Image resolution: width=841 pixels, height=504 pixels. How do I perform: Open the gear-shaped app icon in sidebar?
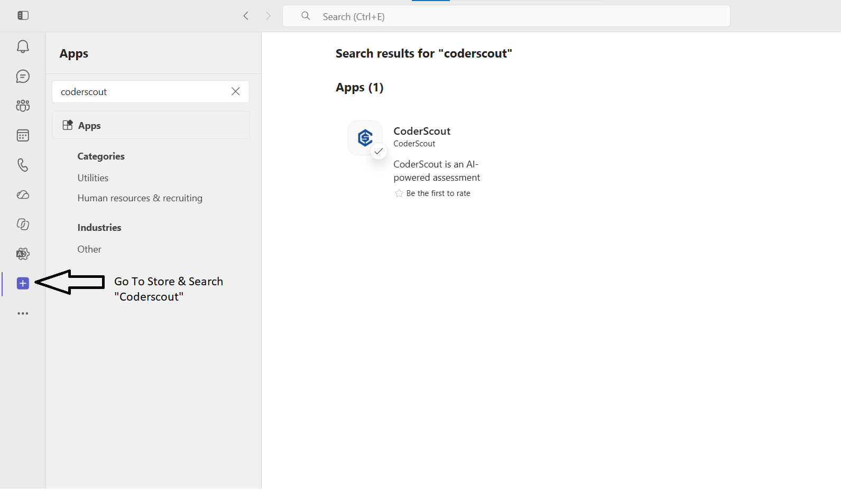(x=23, y=254)
